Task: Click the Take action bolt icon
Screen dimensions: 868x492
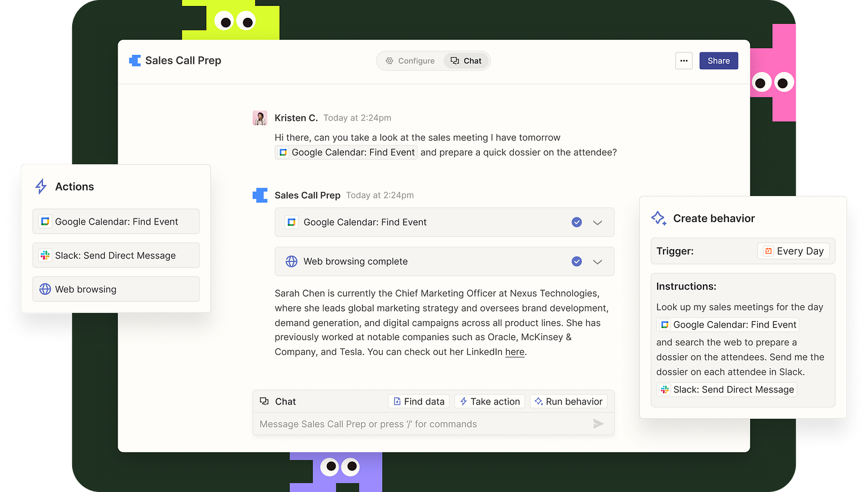Action: [463, 401]
